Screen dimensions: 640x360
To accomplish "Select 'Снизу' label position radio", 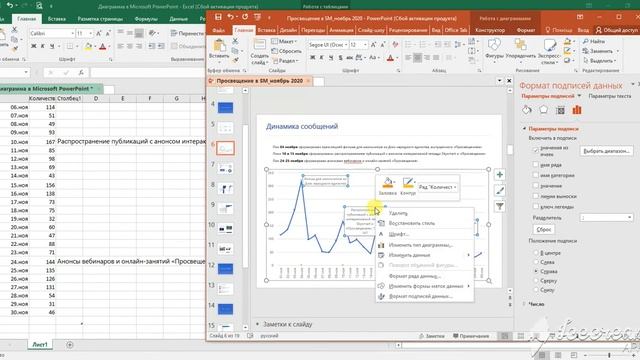I will pyautogui.click(x=536, y=290).
